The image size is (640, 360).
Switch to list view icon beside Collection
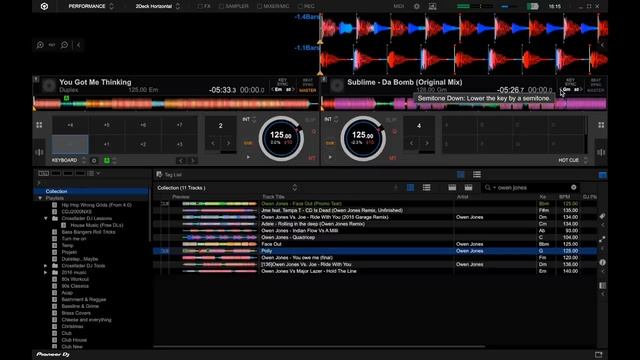[x=427, y=187]
